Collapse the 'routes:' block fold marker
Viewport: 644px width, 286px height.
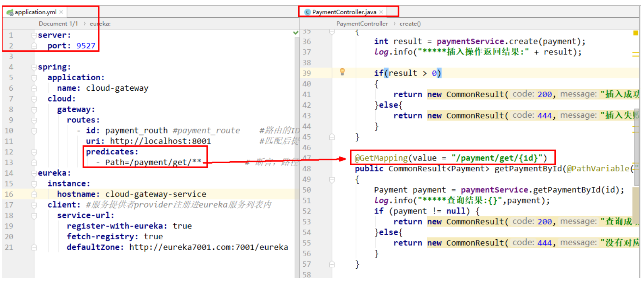[x=34, y=120]
